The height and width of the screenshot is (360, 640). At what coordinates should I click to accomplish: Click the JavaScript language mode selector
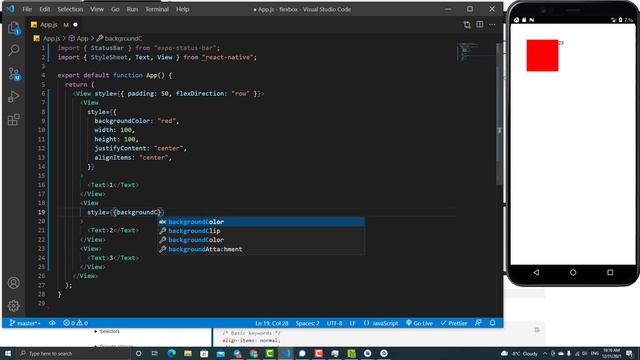pyautogui.click(x=381, y=323)
